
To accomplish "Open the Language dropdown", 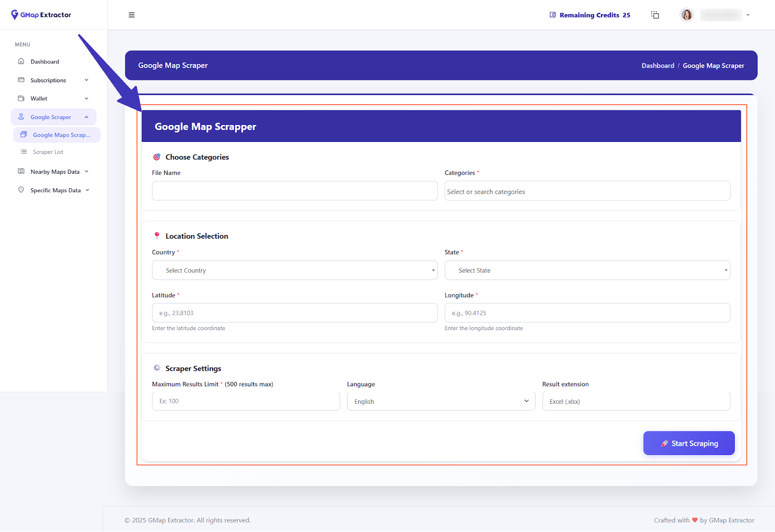I will coord(440,401).
